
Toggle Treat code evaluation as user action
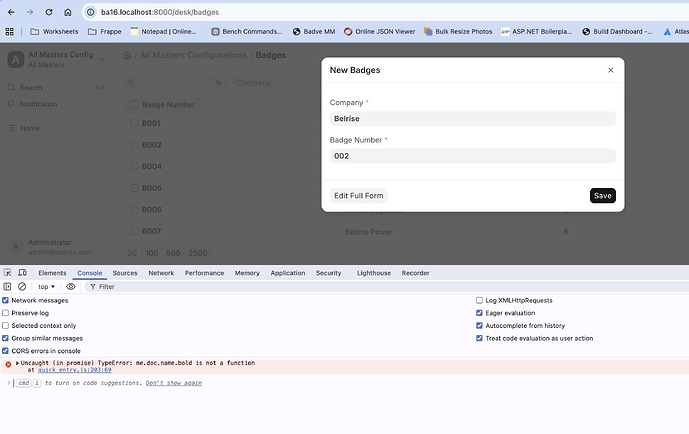click(479, 339)
